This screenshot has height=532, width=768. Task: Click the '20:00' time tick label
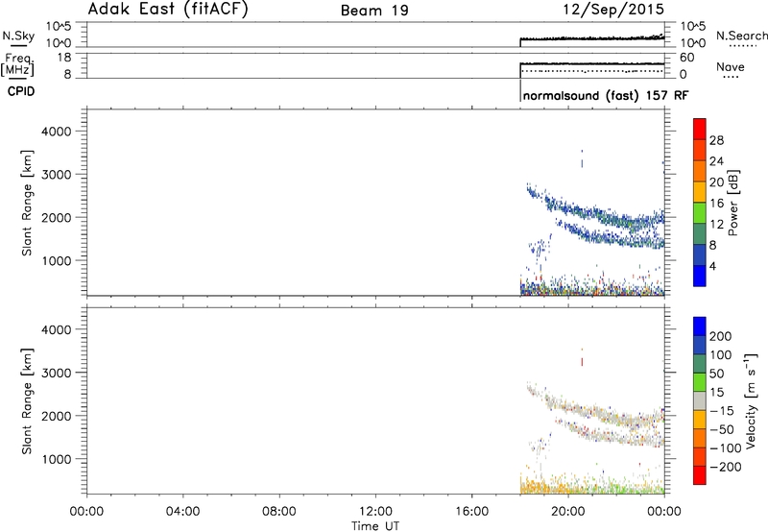tap(568, 512)
